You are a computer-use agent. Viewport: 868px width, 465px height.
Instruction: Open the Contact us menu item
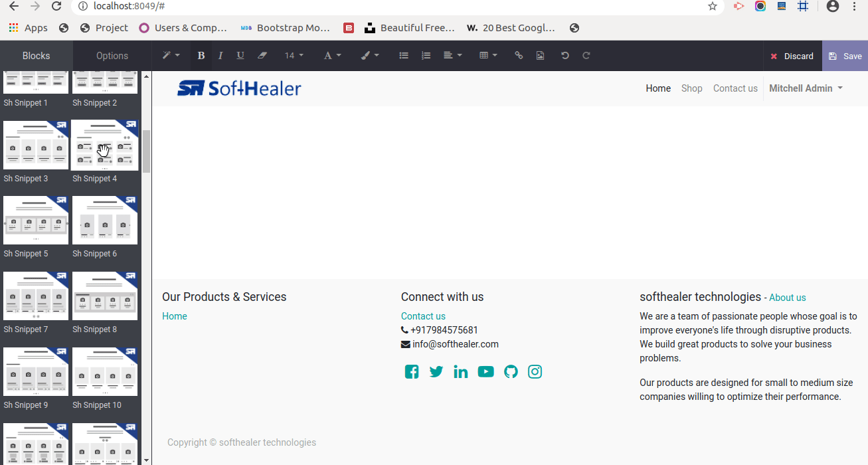pyautogui.click(x=735, y=88)
